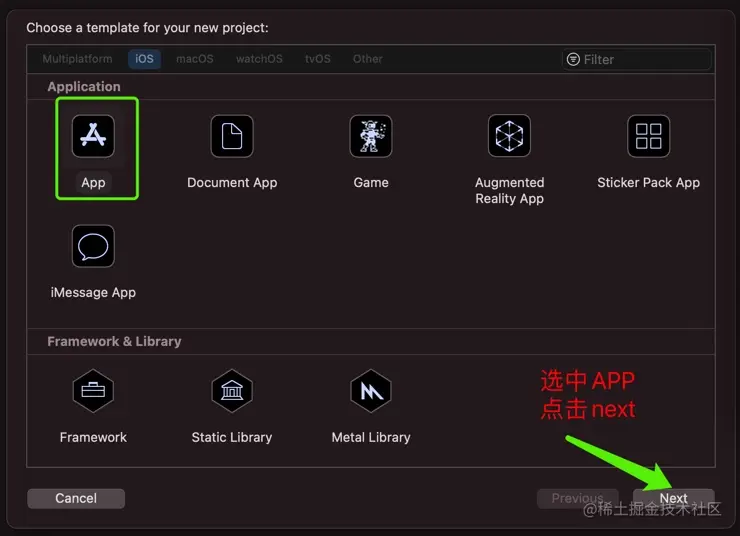The height and width of the screenshot is (536, 740).
Task: Pick the Framework template icon
Action: coord(93,391)
